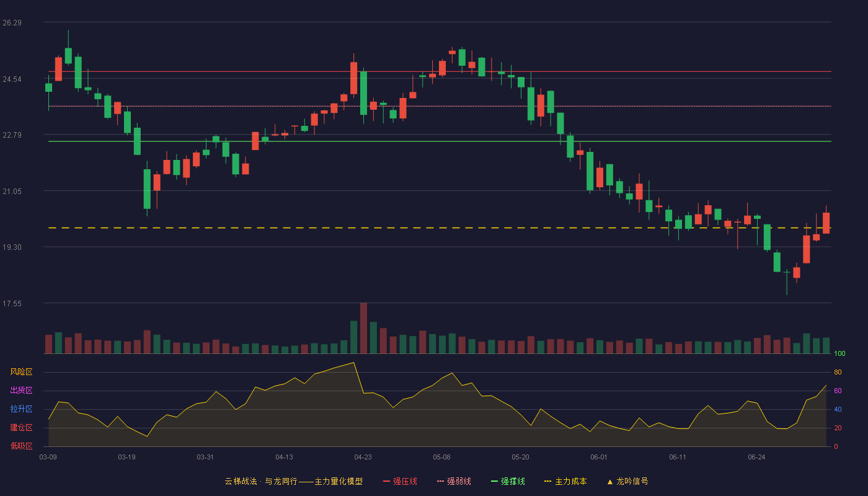Toggle the 云梯战法 主力量化模型 legend entry
Screen dimensions: 868x496
point(293,481)
